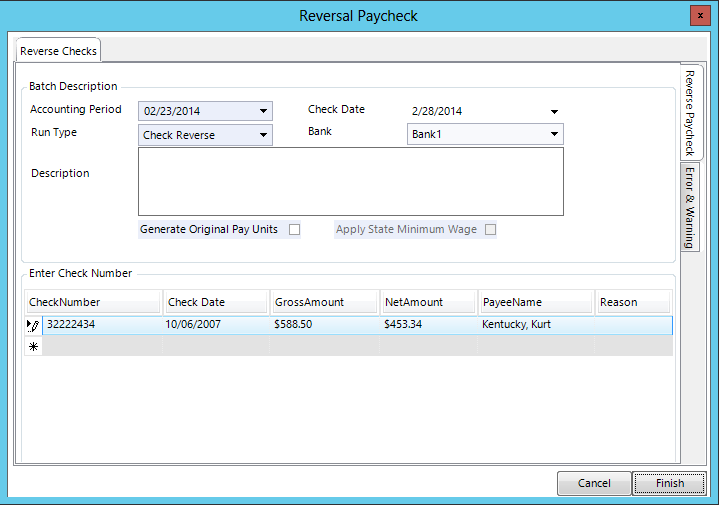Click the CheckNumber column header

click(93, 302)
